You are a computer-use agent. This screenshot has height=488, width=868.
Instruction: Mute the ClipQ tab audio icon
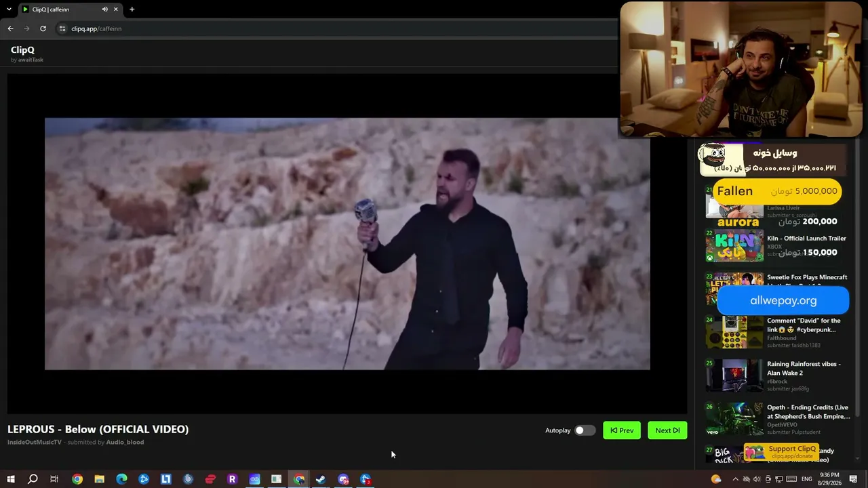point(104,9)
